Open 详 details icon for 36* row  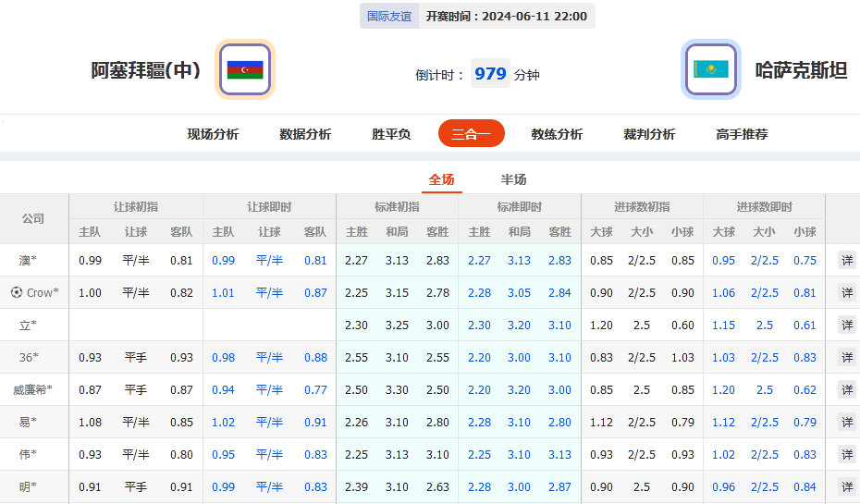pyautogui.click(x=846, y=358)
